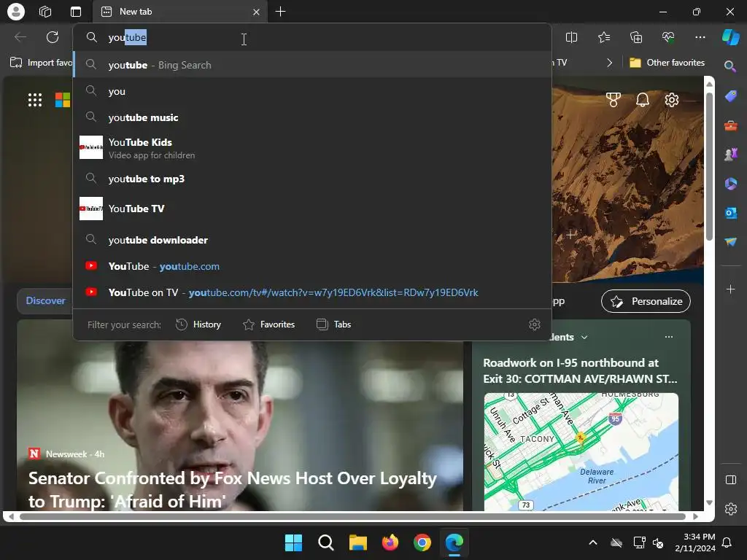The height and width of the screenshot is (560, 747).
Task: Open the traffic card ellipsis menu
Action: [x=669, y=337]
